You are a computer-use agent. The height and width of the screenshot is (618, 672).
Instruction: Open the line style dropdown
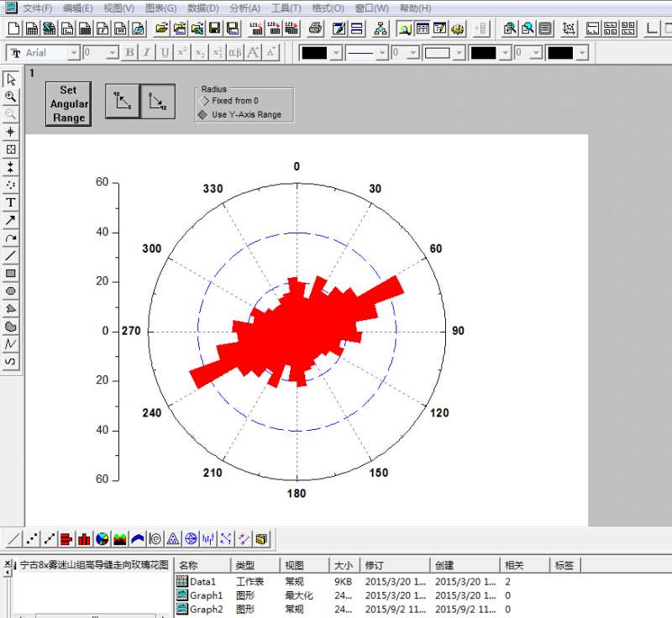point(381,53)
